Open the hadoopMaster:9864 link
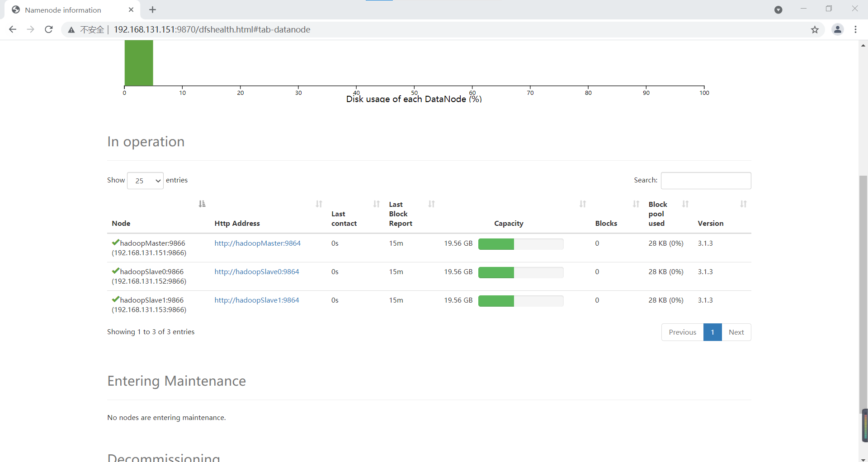This screenshot has height=462, width=868. [x=258, y=243]
